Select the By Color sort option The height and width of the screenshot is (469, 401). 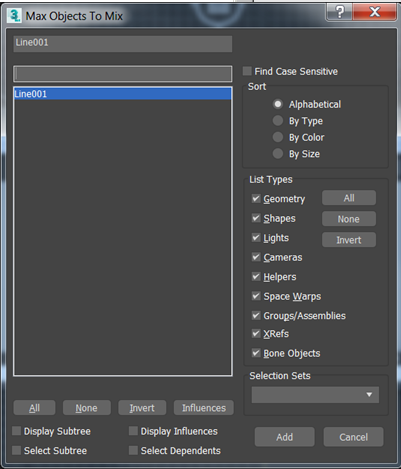point(278,137)
